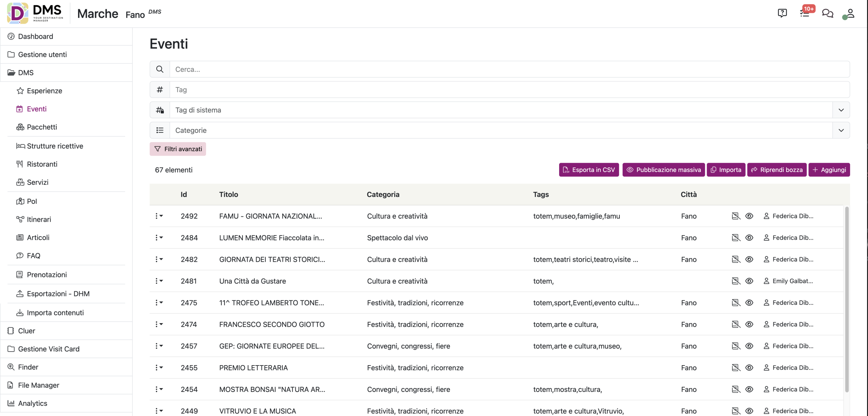Click no-image icon in row 2475
Viewport: 868px width, 416px height.
tap(736, 302)
